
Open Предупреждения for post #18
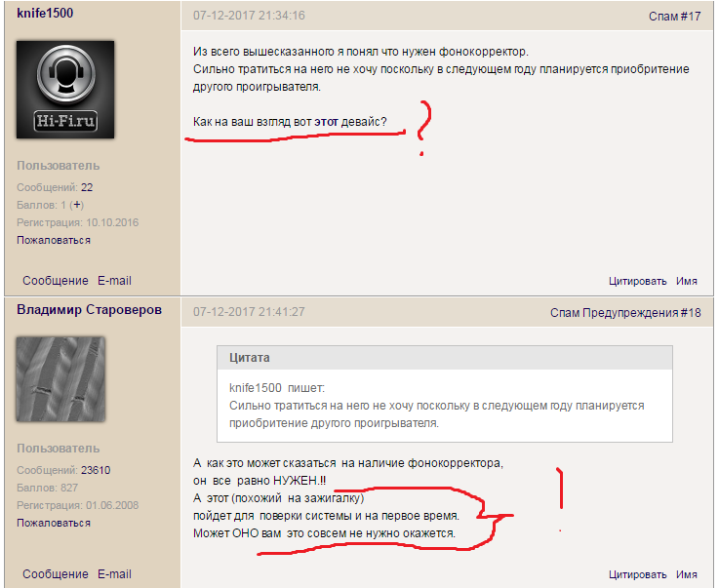click(x=629, y=313)
